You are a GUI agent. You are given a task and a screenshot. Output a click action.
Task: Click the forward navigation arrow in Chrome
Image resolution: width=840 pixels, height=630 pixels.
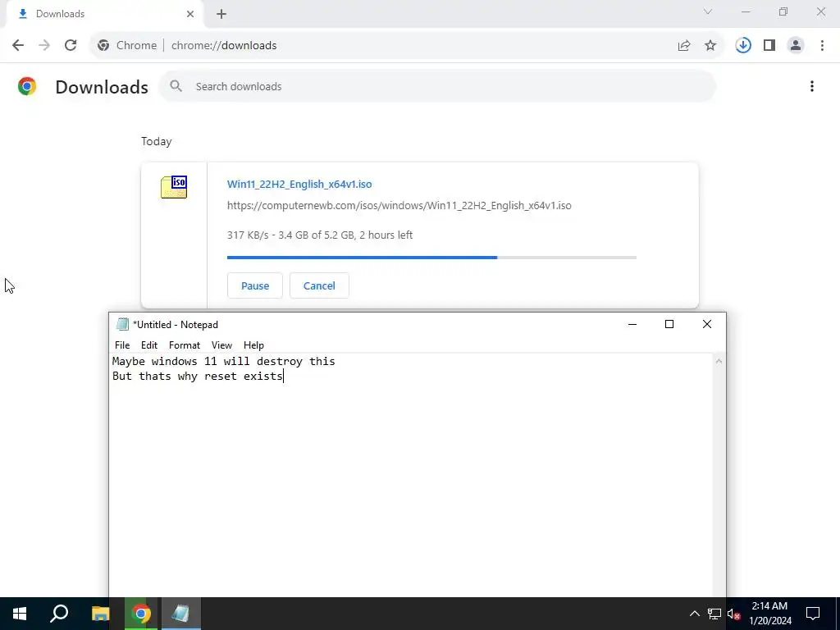[x=44, y=46]
